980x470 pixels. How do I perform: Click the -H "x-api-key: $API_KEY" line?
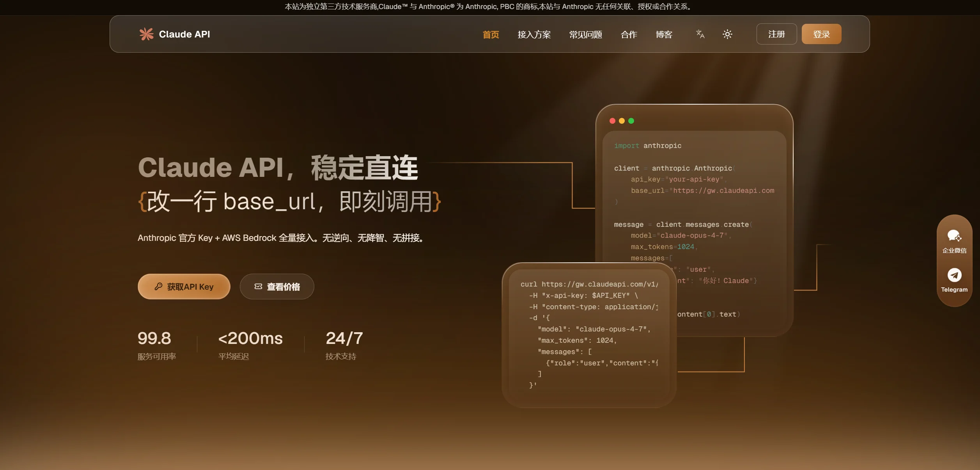(x=584, y=296)
